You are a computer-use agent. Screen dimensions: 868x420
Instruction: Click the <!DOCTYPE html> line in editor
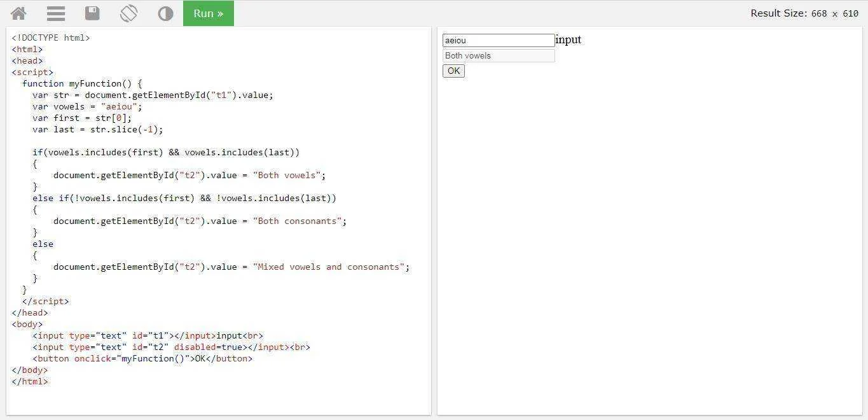[x=51, y=38]
